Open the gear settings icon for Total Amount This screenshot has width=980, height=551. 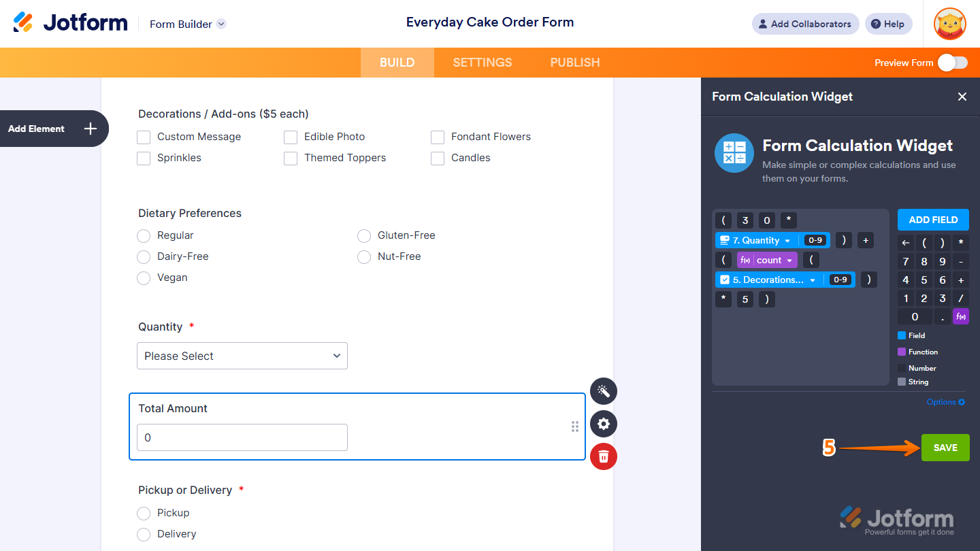603,424
